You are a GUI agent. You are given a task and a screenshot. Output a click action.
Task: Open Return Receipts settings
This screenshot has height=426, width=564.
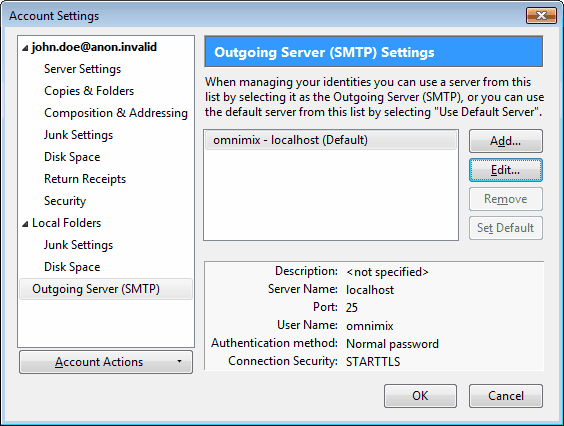pyautogui.click(x=85, y=179)
